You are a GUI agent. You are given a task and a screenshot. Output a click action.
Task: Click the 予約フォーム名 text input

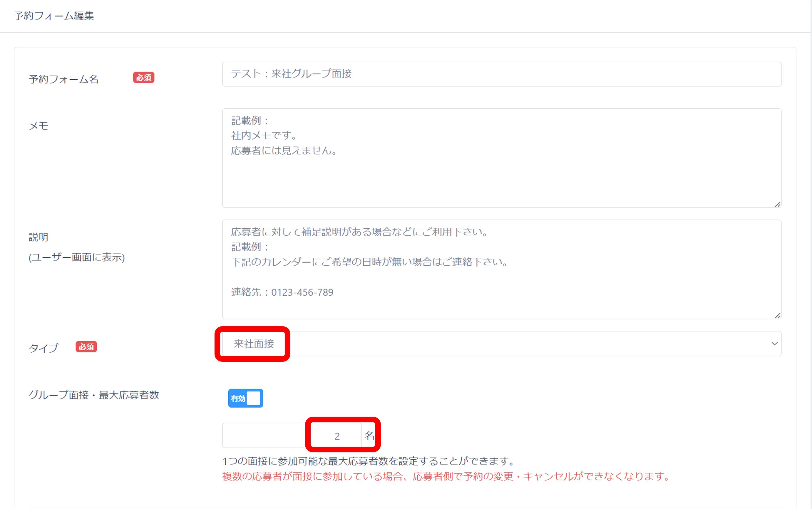(x=501, y=74)
